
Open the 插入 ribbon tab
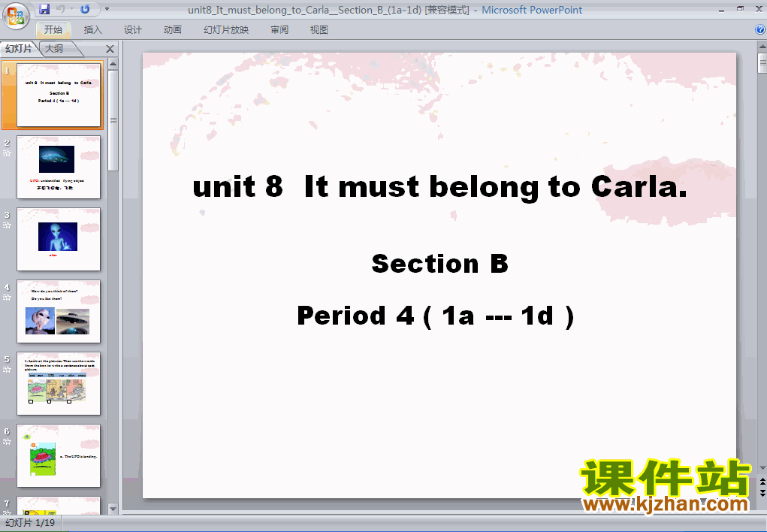point(93,30)
